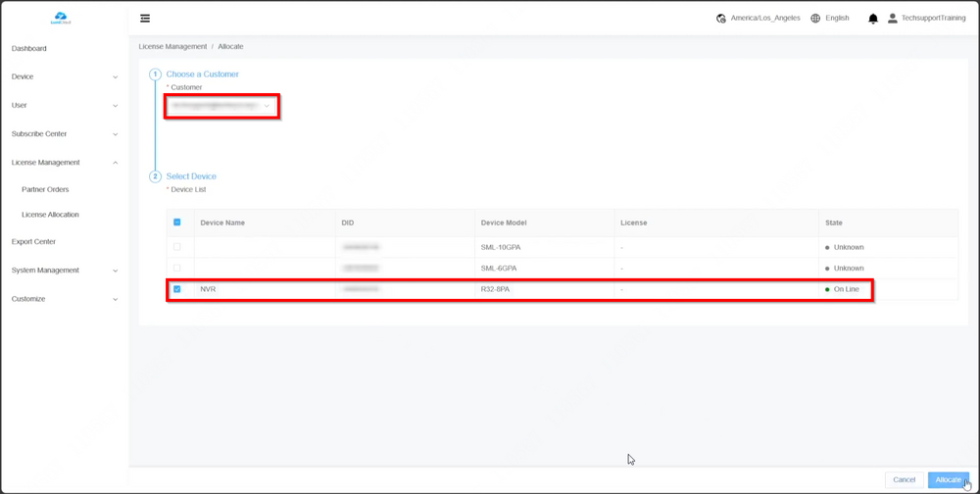The width and height of the screenshot is (980, 494).
Task: Check the SML-10GPA device checkbox
Action: pos(177,247)
